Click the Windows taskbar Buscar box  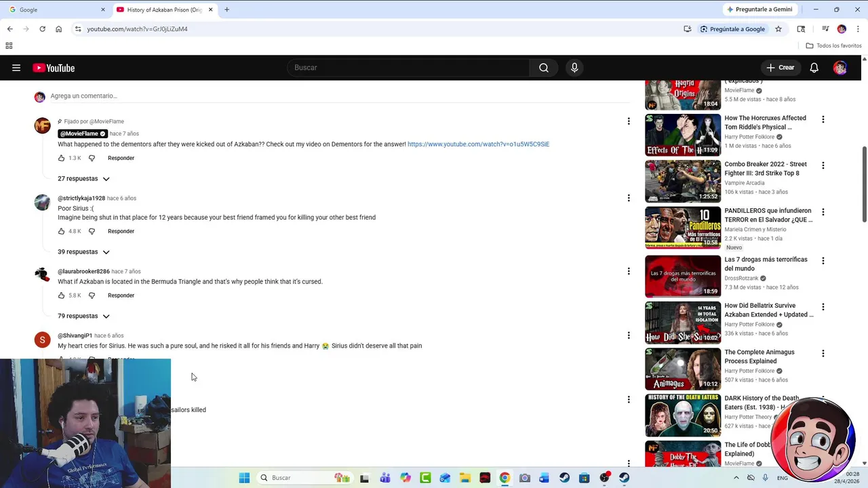[304, 478]
